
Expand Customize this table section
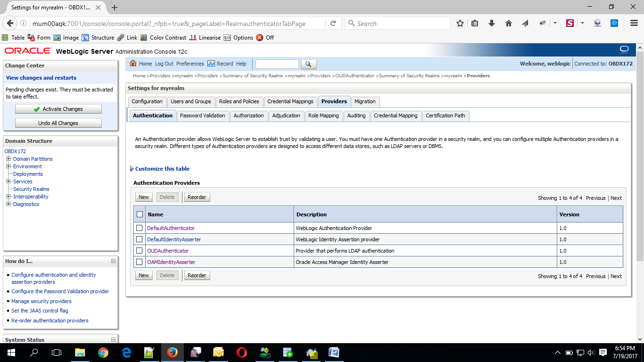pyautogui.click(x=132, y=169)
